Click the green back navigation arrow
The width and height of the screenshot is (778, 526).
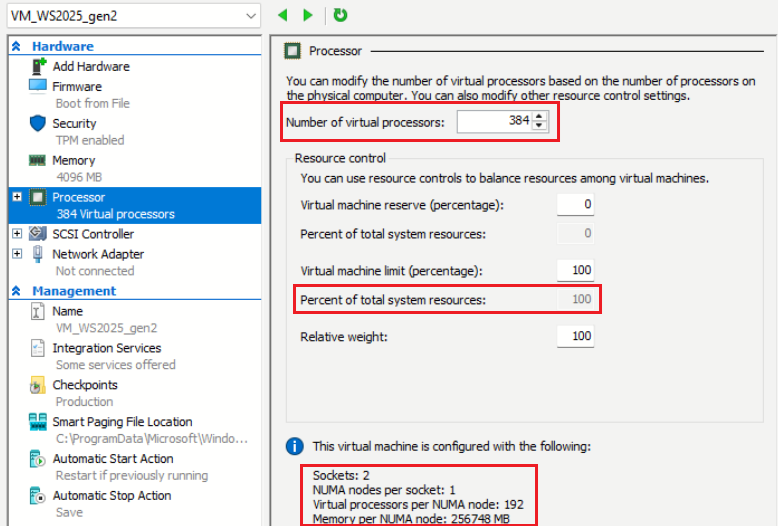[x=283, y=15]
